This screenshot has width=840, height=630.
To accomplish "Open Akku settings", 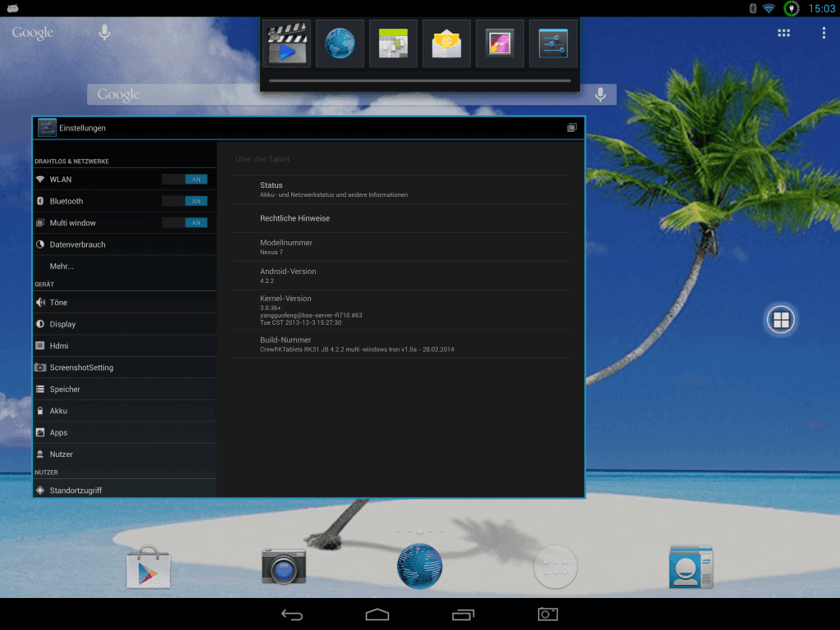I will [125, 411].
